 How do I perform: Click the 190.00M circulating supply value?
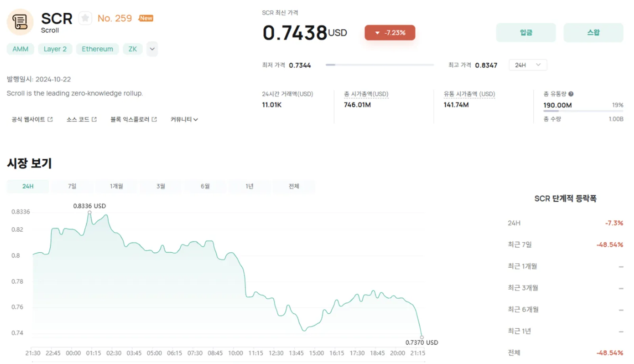558,105
